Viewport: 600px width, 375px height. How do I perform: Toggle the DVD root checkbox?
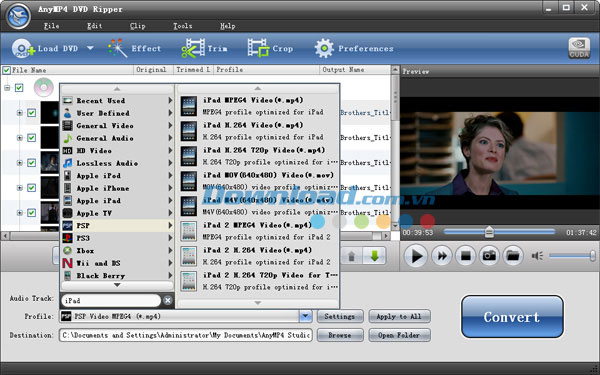(19, 88)
